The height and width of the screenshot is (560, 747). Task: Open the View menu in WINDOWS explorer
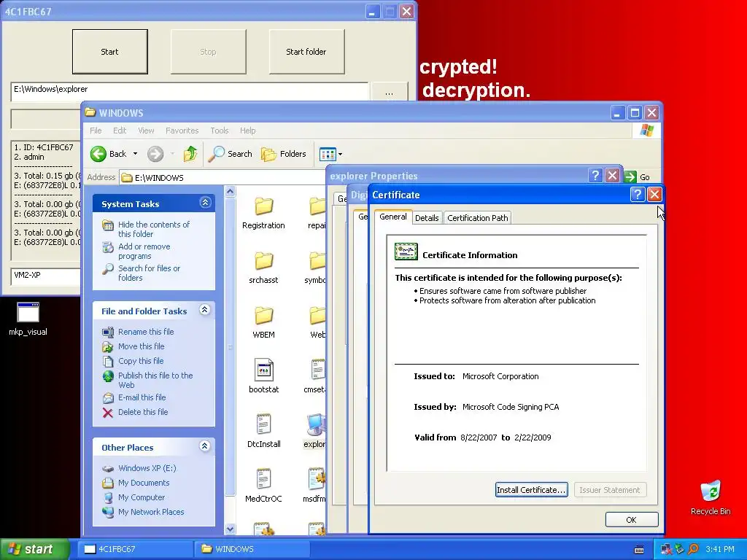pos(146,131)
